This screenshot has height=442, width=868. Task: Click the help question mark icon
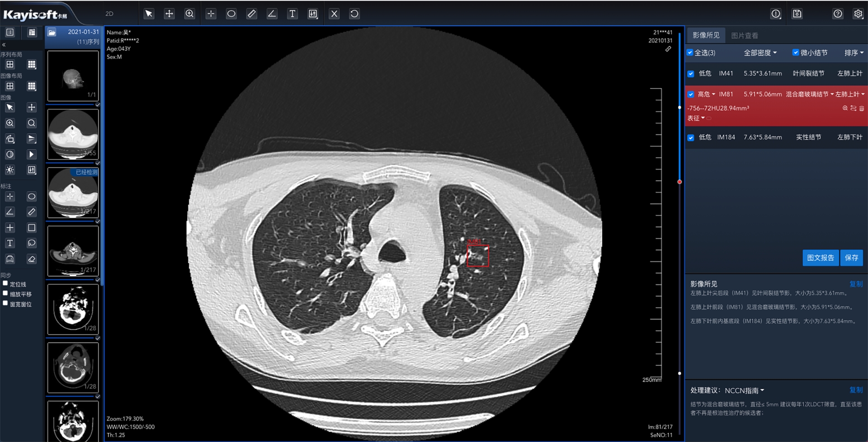tap(837, 14)
